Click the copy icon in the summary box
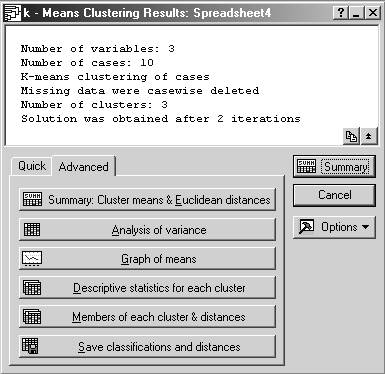The image size is (385, 374). coord(351,136)
